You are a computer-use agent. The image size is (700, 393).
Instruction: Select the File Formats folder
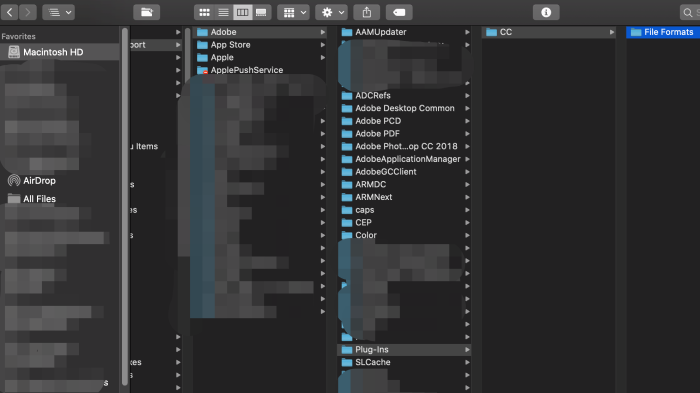tap(663, 32)
